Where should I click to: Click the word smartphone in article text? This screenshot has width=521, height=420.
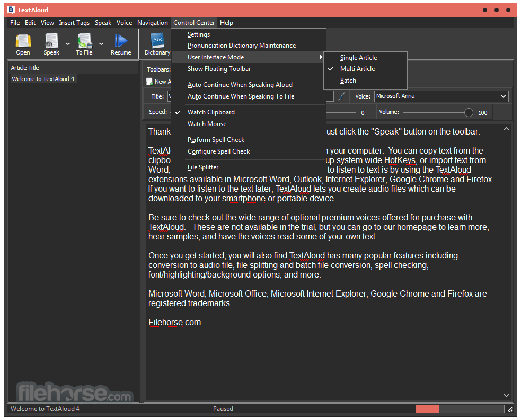coord(244,199)
